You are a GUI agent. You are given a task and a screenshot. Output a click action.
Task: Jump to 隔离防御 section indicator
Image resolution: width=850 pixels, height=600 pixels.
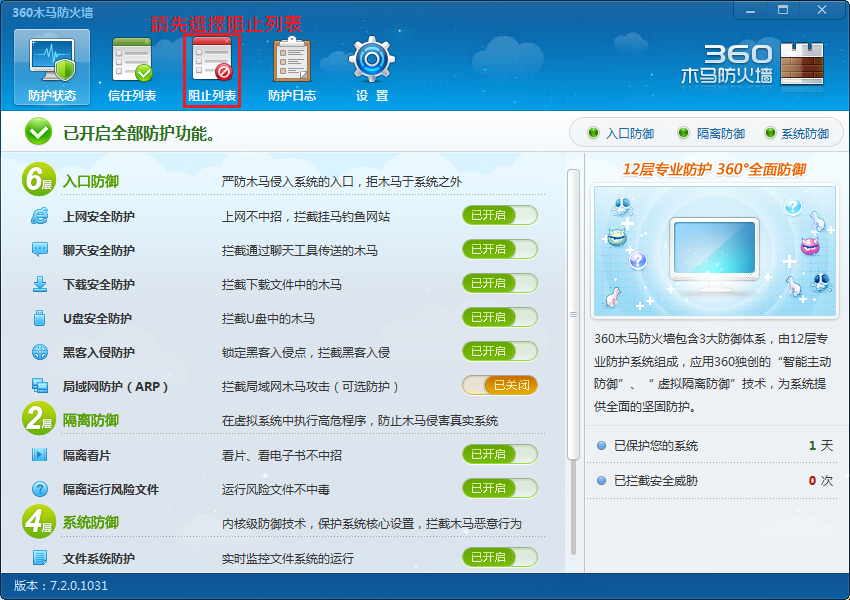(x=712, y=133)
